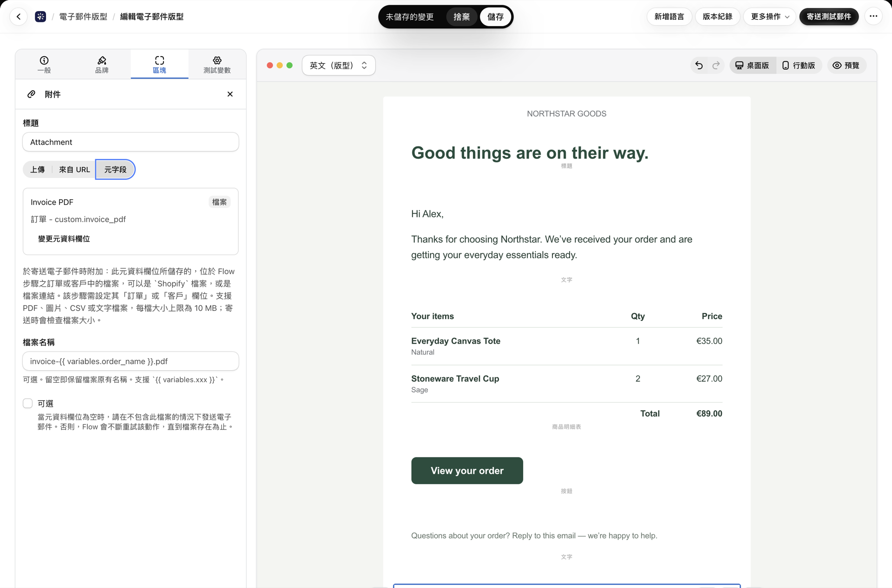
Task: Select 行動版 mobile view
Action: click(x=799, y=65)
